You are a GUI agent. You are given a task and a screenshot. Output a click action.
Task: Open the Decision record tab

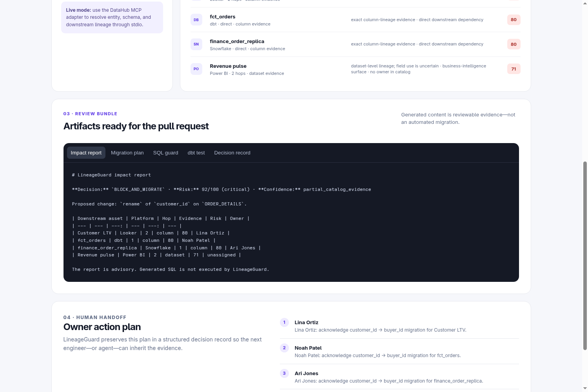coord(232,153)
